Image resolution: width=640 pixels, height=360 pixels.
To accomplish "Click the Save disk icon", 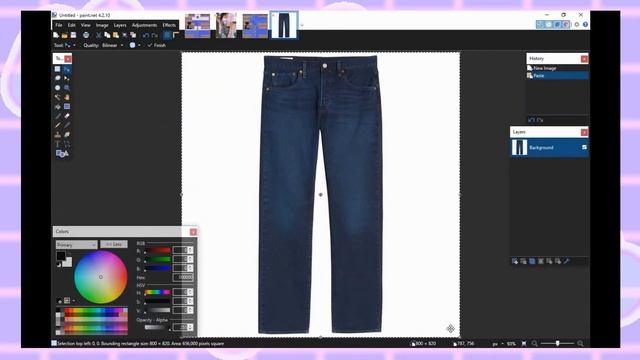I will tap(73, 35).
